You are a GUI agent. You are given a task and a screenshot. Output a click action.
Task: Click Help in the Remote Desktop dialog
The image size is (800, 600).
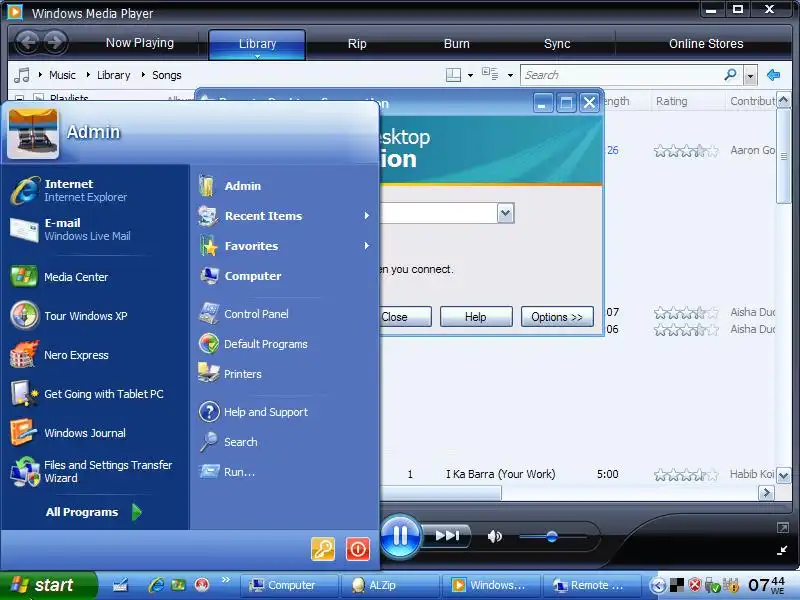pyautogui.click(x=476, y=317)
